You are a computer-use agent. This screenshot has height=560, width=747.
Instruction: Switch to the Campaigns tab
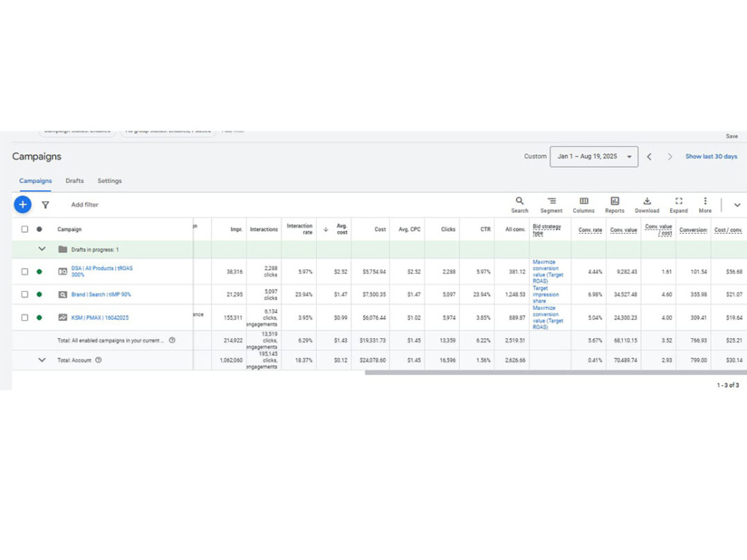[x=35, y=181]
